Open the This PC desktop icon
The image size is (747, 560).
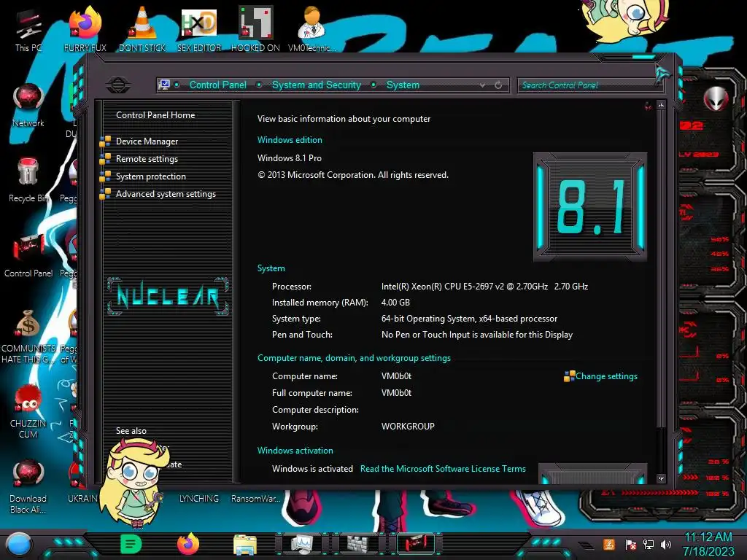pos(28,31)
